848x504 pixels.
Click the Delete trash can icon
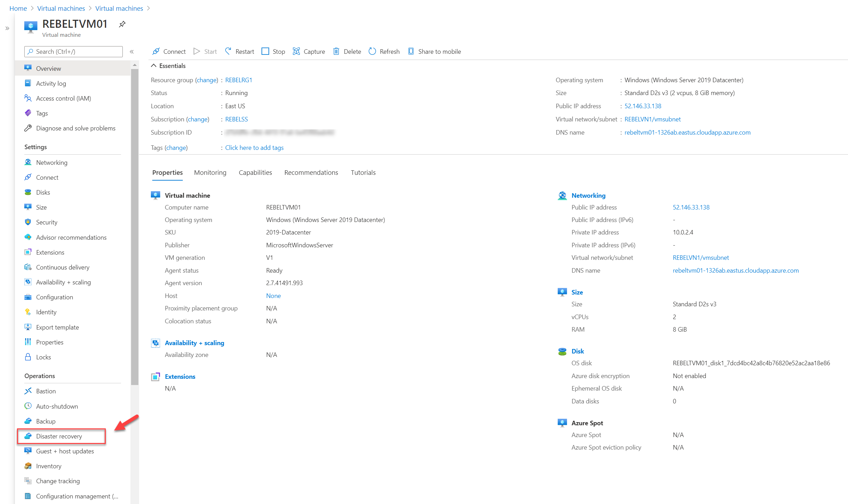(336, 51)
